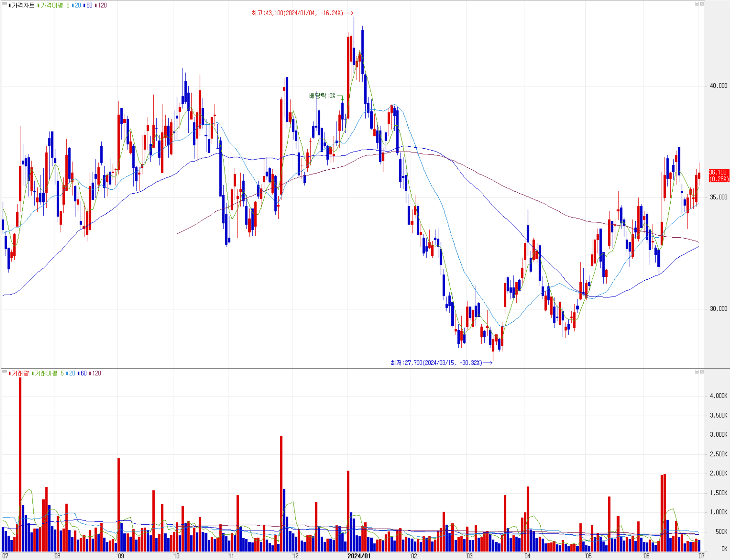Maximize the volume chart pane
This screenshot has width=730, height=560.
(x=697, y=372)
